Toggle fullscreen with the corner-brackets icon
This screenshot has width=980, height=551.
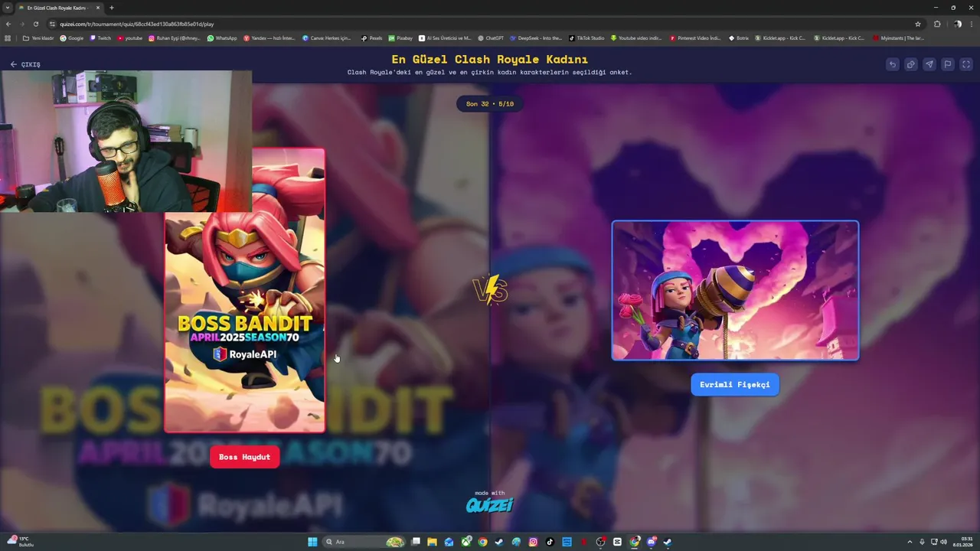[x=966, y=64]
